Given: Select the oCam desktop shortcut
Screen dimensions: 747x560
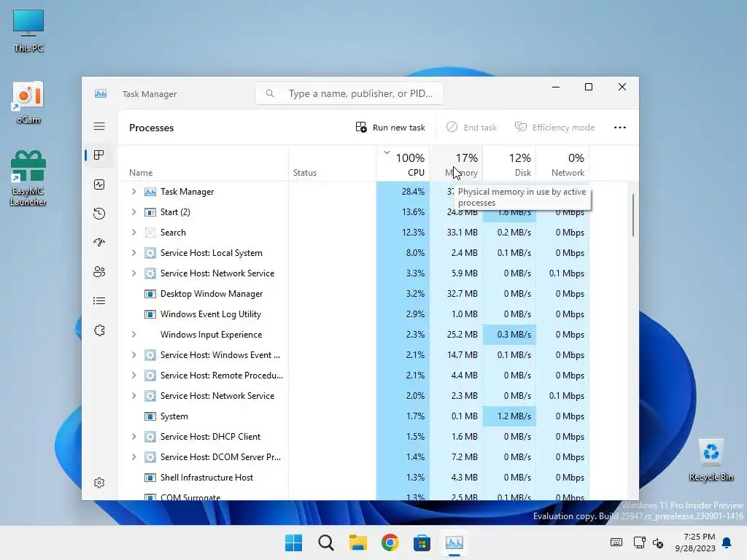Looking at the screenshot, I should click(x=28, y=102).
